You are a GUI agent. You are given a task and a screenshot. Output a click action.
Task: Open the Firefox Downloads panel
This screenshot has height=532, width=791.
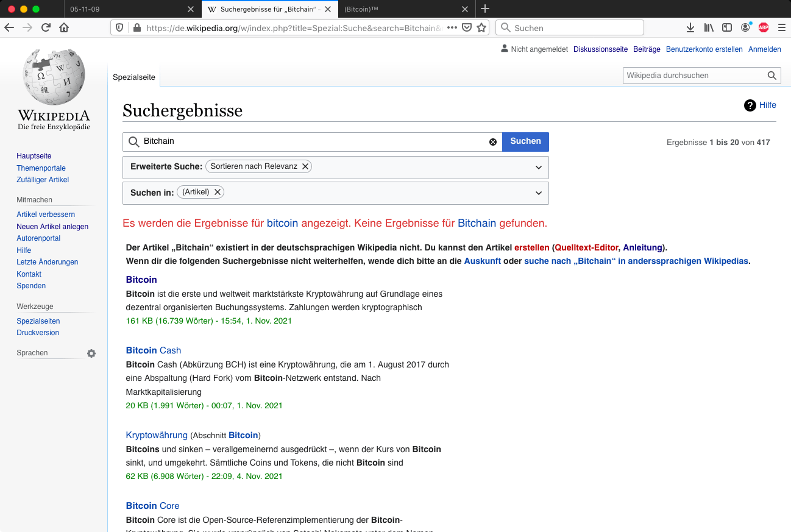[x=690, y=27]
